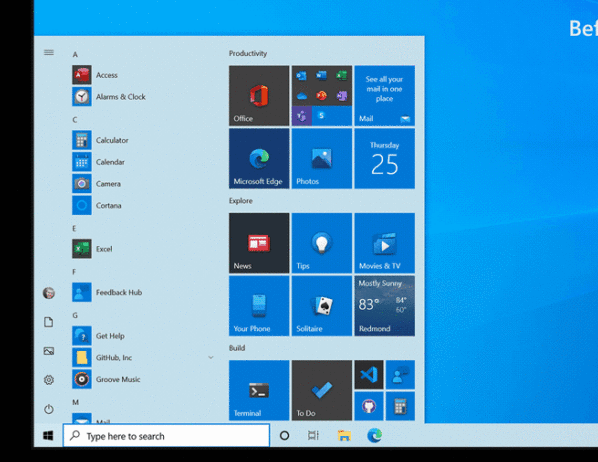Open Movies & TV tile
This screenshot has height=462, width=598.
[x=384, y=243]
